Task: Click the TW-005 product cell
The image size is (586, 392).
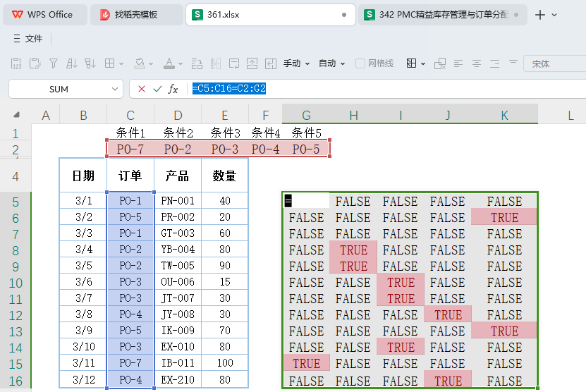Action: click(178, 266)
